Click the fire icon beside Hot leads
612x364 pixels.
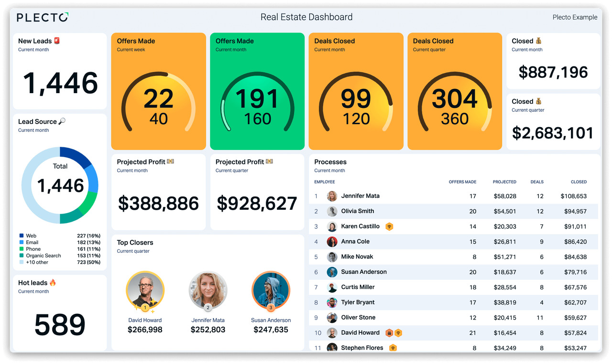pos(53,283)
